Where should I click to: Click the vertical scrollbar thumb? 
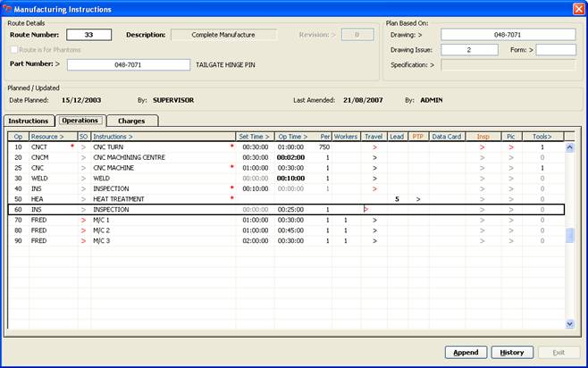pos(569,235)
